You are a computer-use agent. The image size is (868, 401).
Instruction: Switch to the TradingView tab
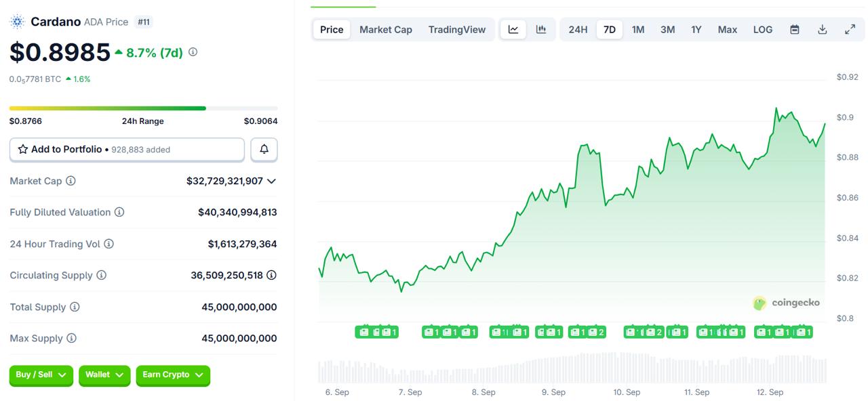pyautogui.click(x=457, y=29)
